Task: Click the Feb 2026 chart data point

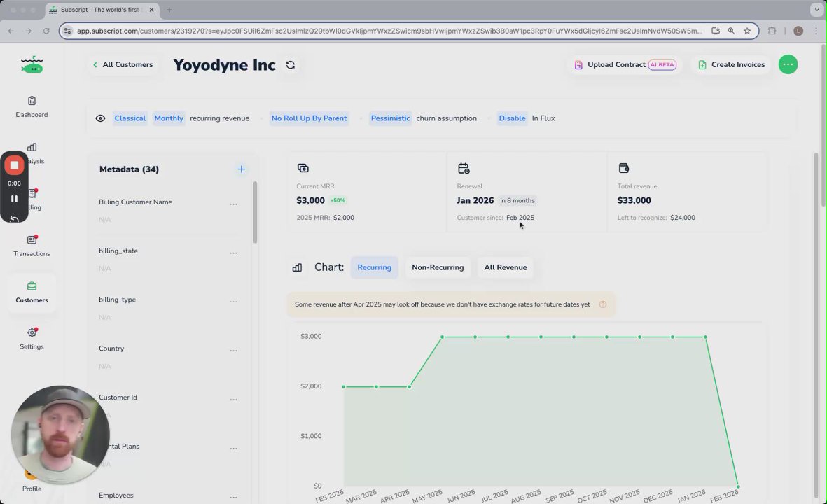Action: point(738,486)
